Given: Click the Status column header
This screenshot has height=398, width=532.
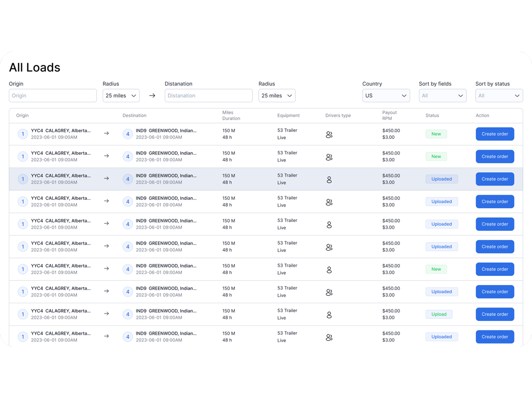Looking at the screenshot, I should coord(432,116).
